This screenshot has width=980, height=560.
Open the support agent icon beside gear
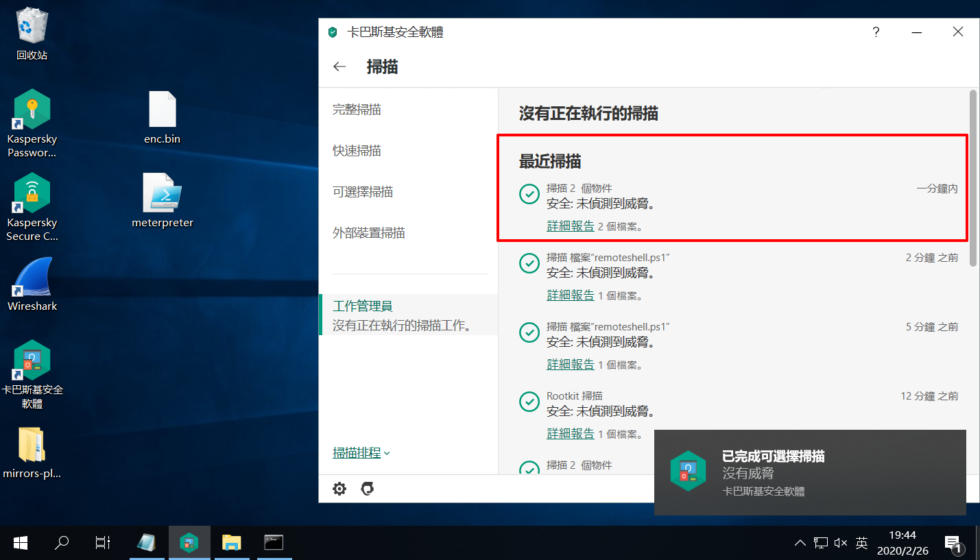click(x=368, y=489)
